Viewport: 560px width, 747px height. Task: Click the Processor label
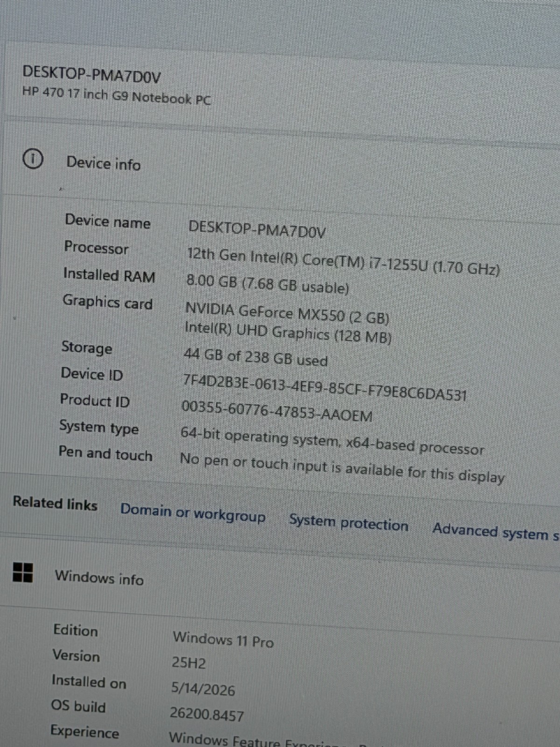coord(96,247)
